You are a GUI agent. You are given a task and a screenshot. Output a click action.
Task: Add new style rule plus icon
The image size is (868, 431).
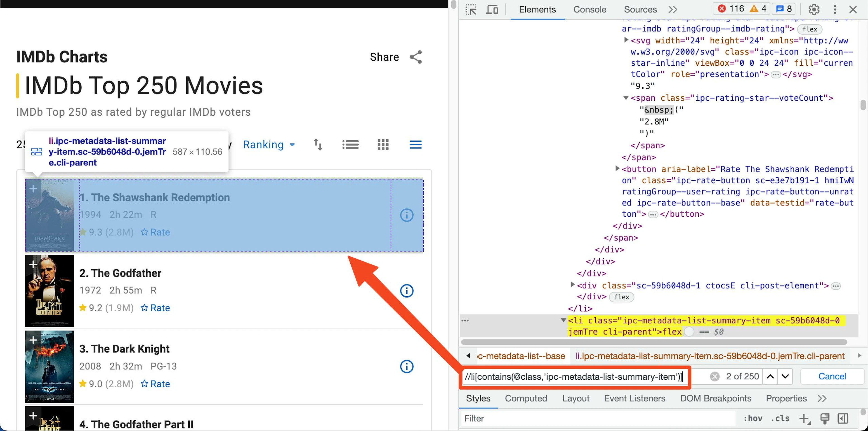[804, 419]
